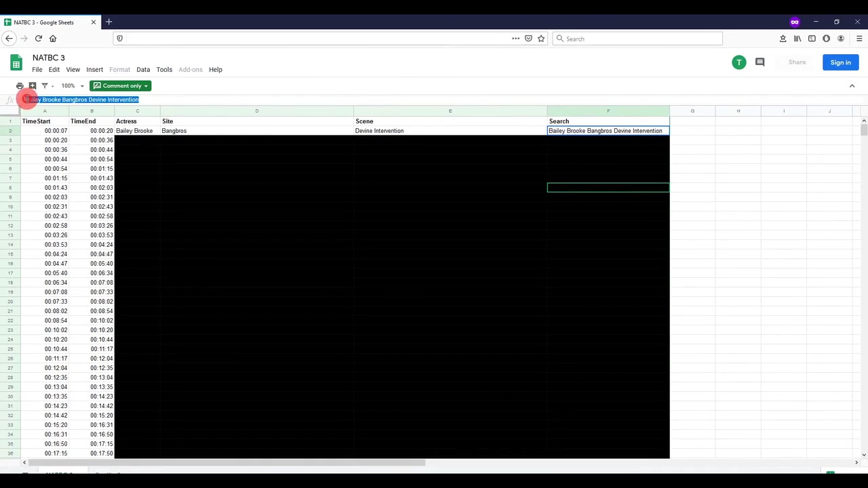Viewport: 868px width, 488px height.
Task: Click the Firefox Search input field
Action: [637, 39]
